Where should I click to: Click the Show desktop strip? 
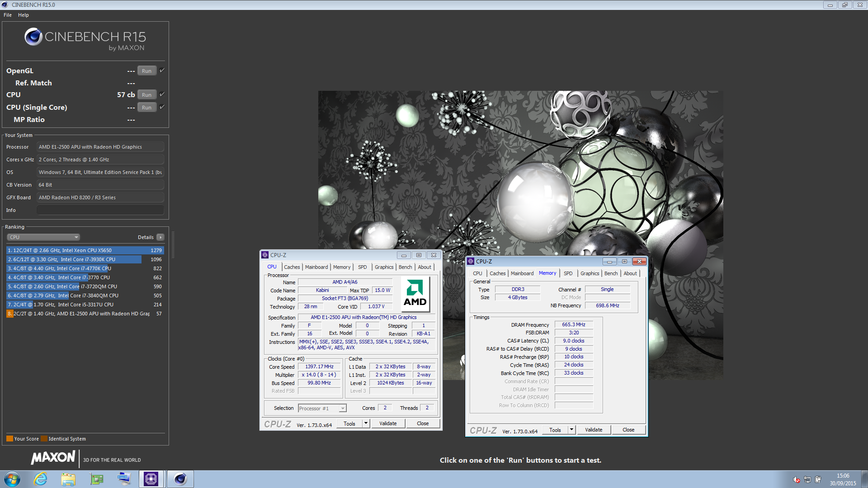[864, 479]
